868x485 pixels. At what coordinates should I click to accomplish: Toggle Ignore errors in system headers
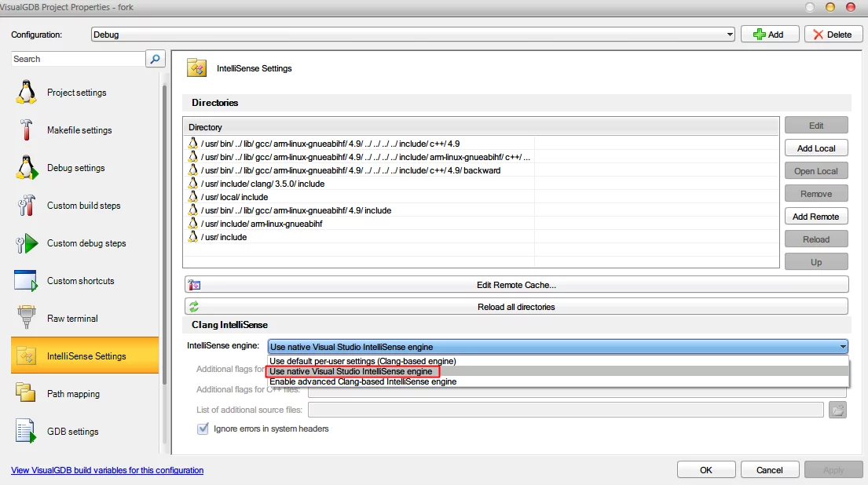coord(203,428)
